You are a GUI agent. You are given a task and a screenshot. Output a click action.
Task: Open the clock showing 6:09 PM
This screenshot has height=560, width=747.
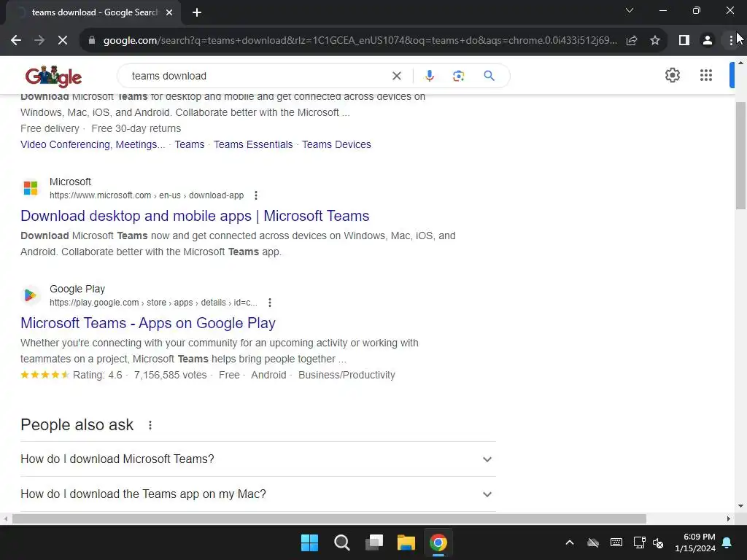[695, 542]
